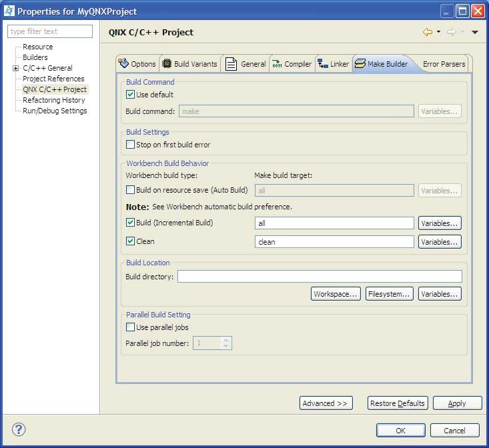The width and height of the screenshot is (489, 448).
Task: Click the Linker tab icon
Action: coord(323,64)
